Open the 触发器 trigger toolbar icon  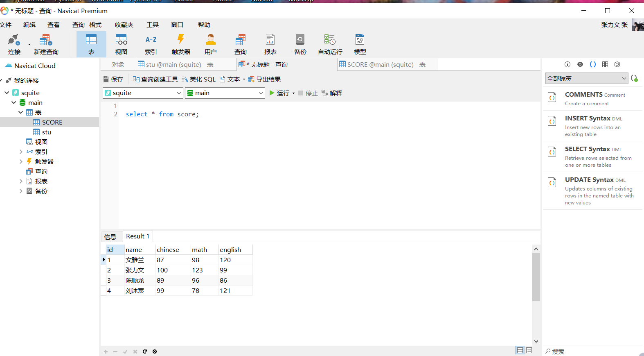pyautogui.click(x=181, y=44)
